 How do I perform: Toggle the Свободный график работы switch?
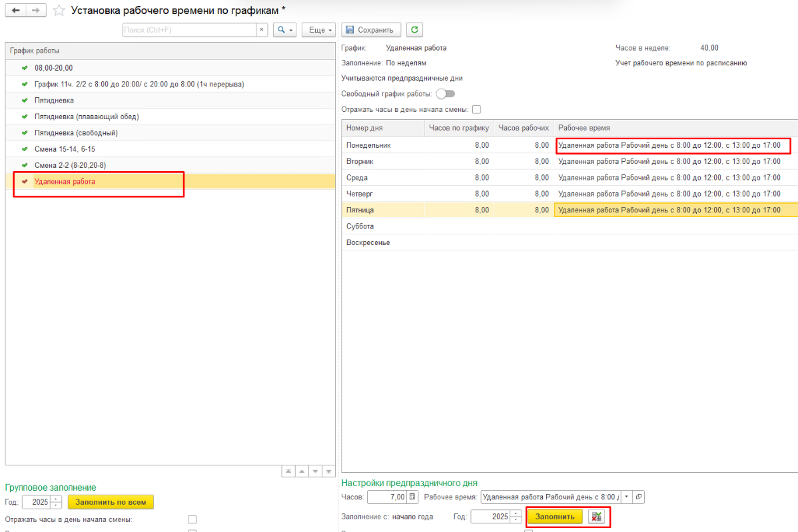click(x=445, y=94)
